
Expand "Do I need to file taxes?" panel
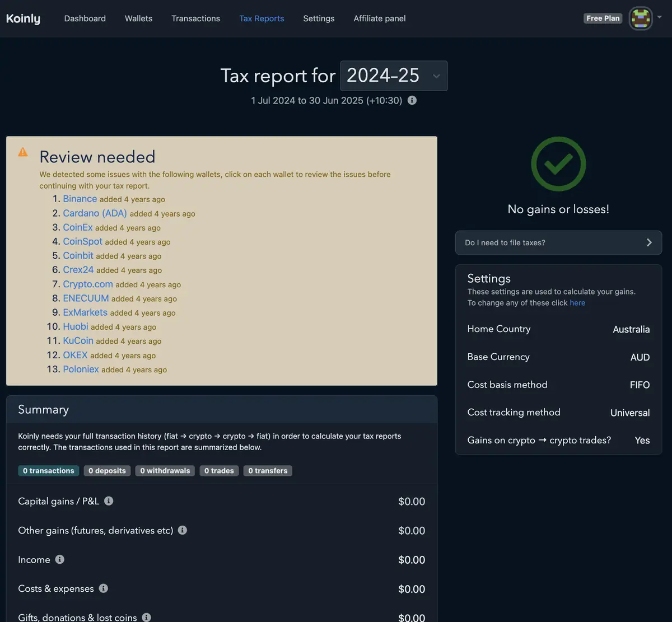(x=558, y=242)
